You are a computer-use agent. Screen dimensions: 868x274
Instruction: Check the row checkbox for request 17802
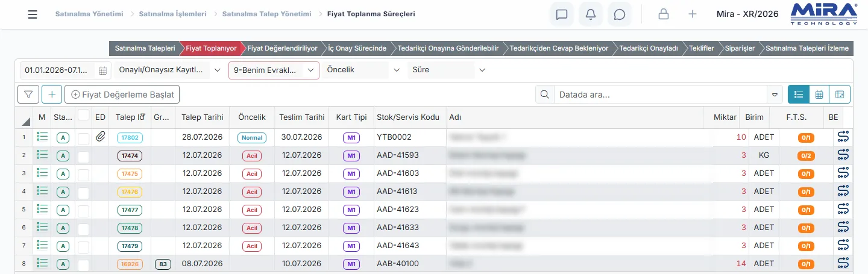pyautogui.click(x=84, y=139)
